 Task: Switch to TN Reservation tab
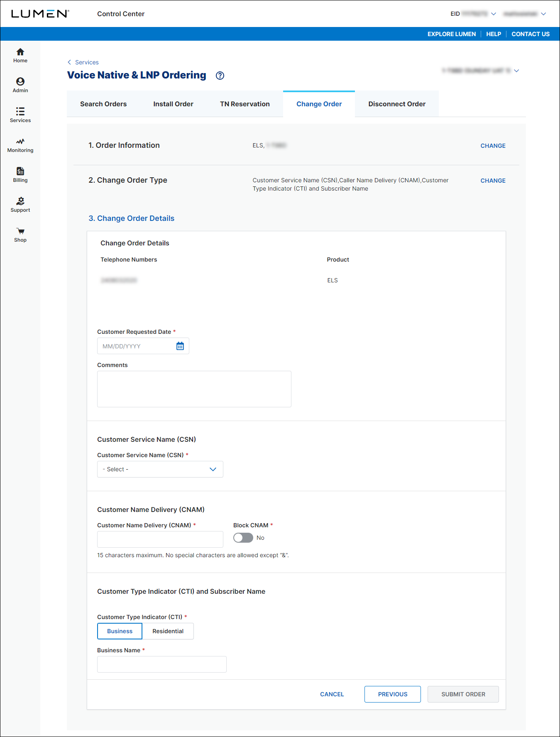[x=245, y=104]
